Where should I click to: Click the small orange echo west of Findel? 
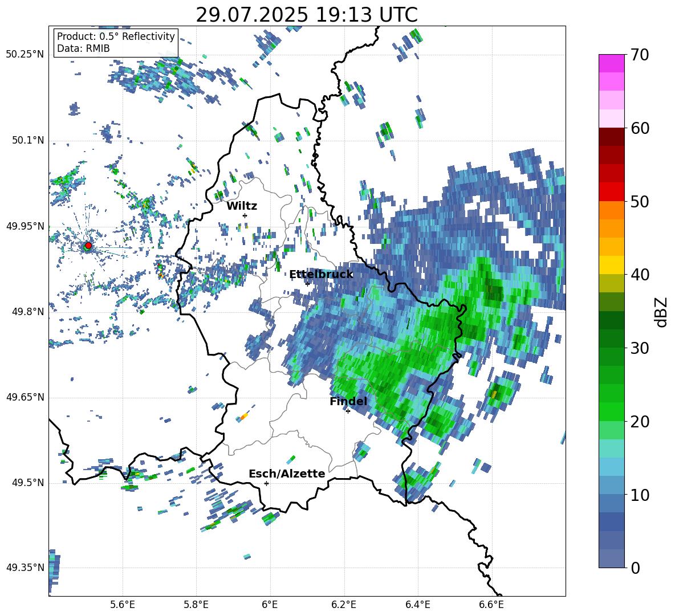(x=243, y=417)
